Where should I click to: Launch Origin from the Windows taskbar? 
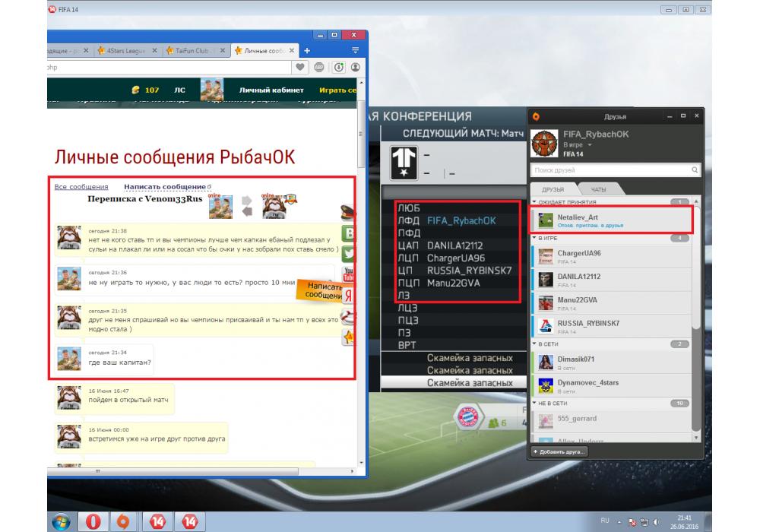122,521
